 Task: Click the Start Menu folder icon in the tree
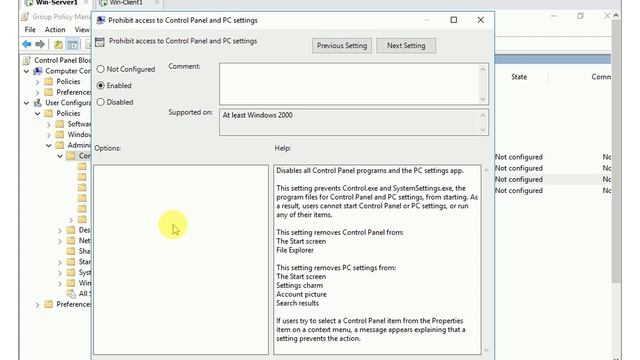(x=71, y=262)
